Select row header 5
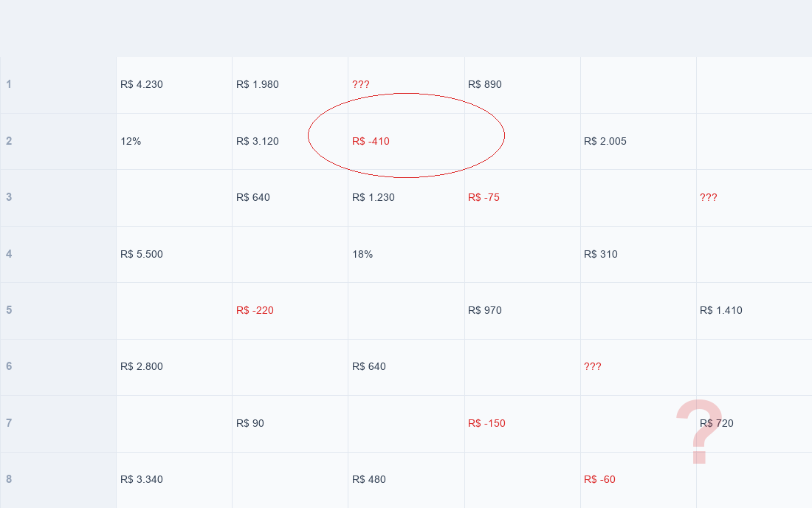Screen dimensions: 812x508 58,311
